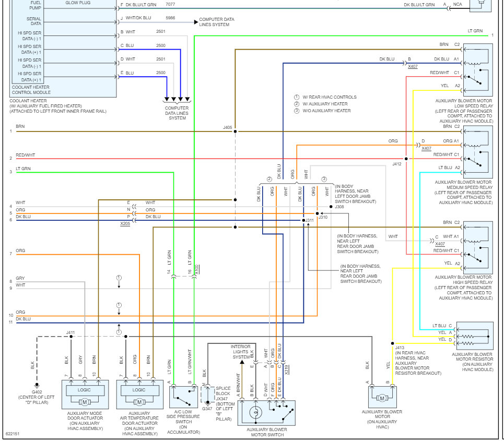This screenshot has width=504, height=441.
Task: Select the J311 splice dot
Action: tap(303, 220)
